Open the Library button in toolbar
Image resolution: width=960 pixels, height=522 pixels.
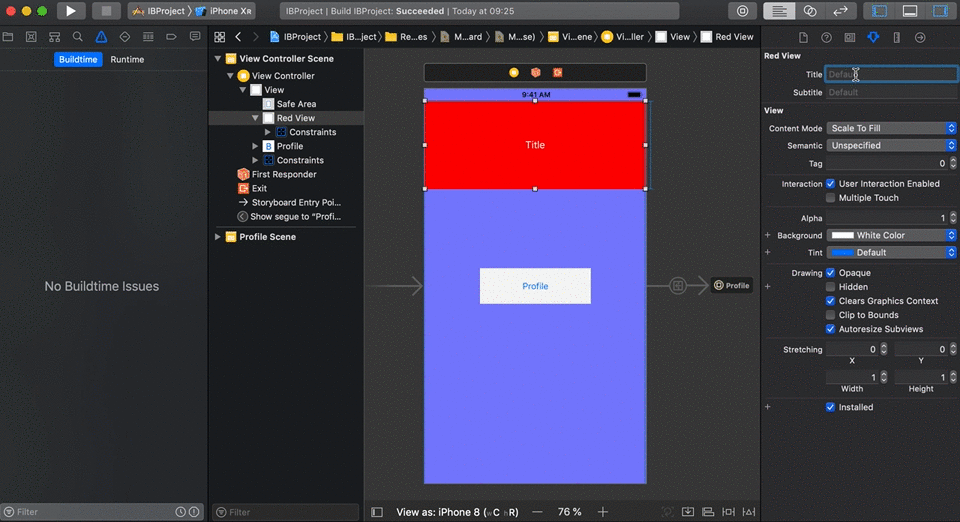tap(742, 11)
